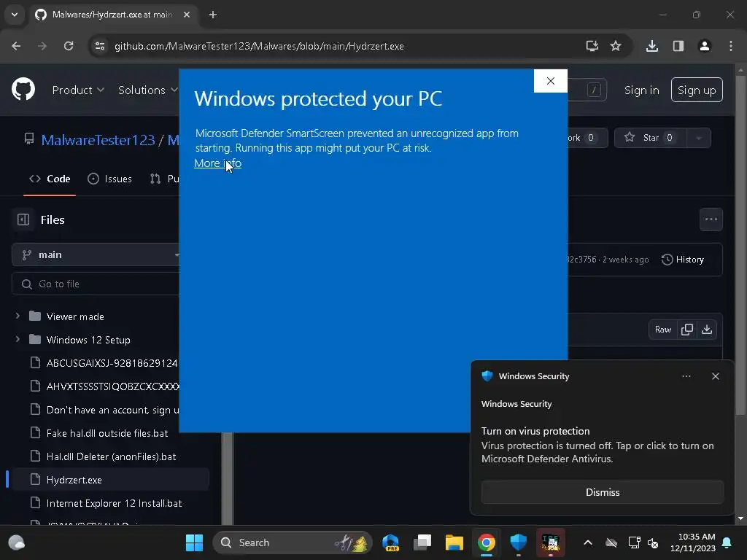Click Chrome's back arrow
747x560 pixels.
16,46
